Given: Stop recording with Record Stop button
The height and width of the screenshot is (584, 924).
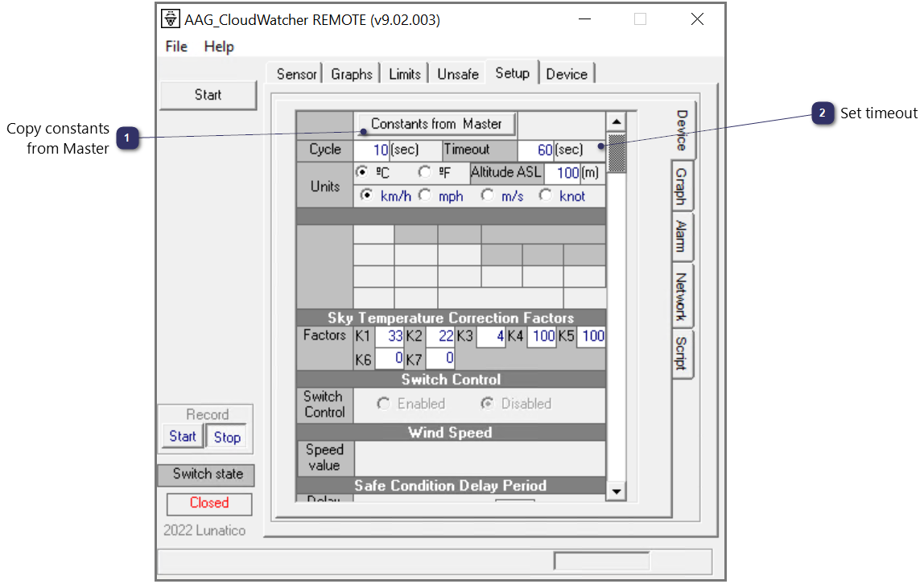Looking at the screenshot, I should click(x=227, y=437).
